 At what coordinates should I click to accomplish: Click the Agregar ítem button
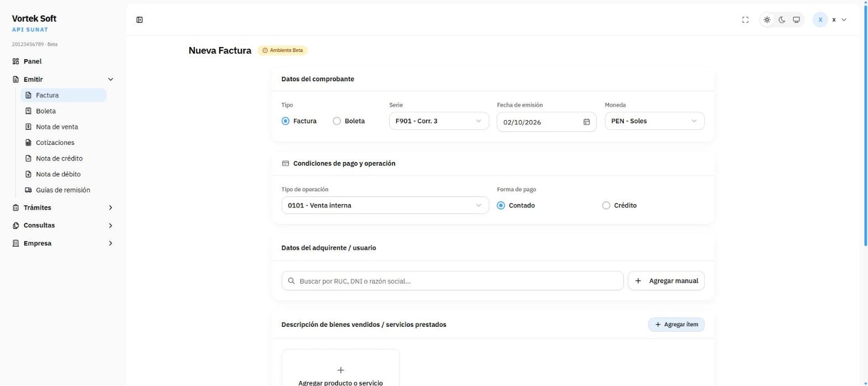tap(676, 325)
